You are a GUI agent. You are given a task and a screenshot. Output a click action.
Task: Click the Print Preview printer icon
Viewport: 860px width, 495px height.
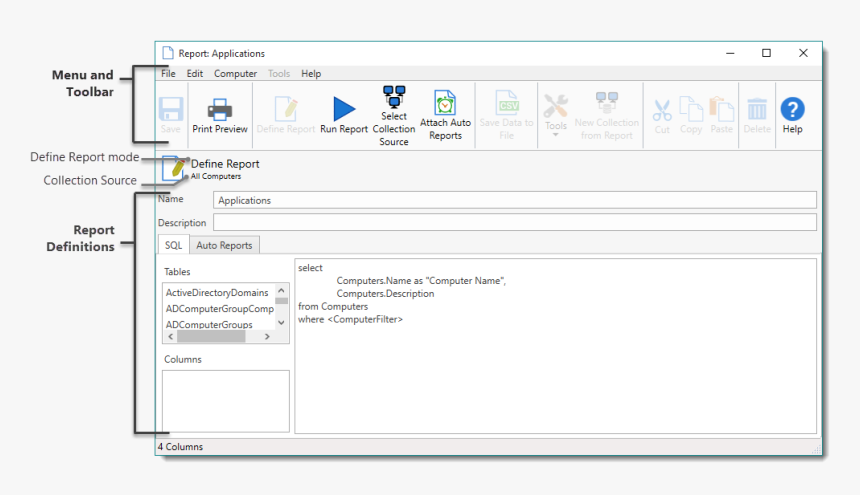coord(220,109)
